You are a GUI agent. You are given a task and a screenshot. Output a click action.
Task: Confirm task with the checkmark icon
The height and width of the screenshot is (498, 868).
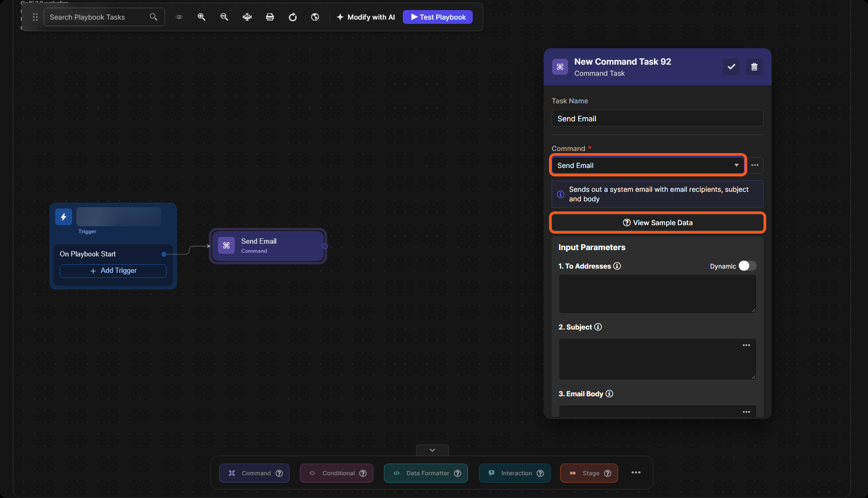[x=731, y=67]
